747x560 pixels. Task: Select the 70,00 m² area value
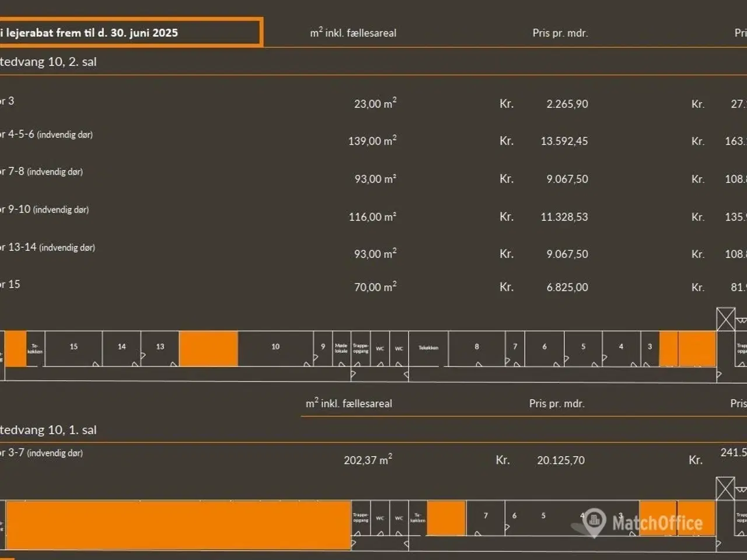[x=375, y=286]
